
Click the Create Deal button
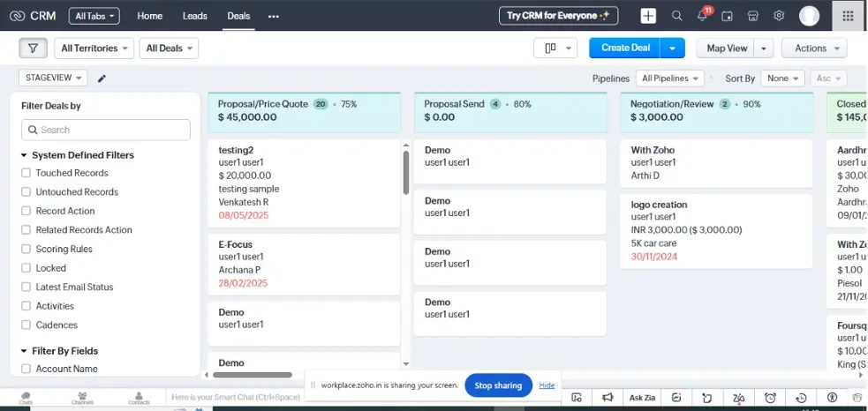625,49
